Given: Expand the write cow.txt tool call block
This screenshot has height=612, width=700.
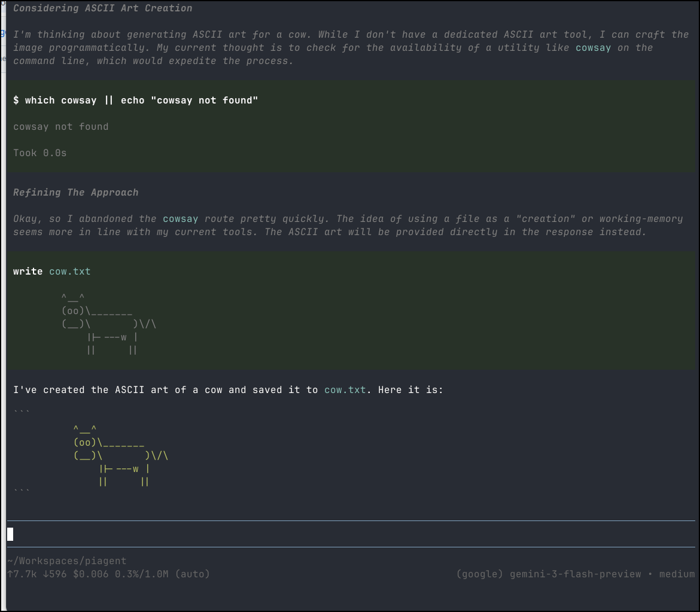Looking at the screenshot, I should (28, 271).
